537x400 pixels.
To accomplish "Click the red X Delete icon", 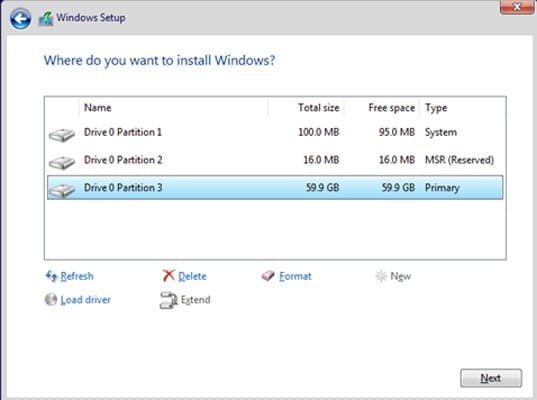I will coord(168,275).
